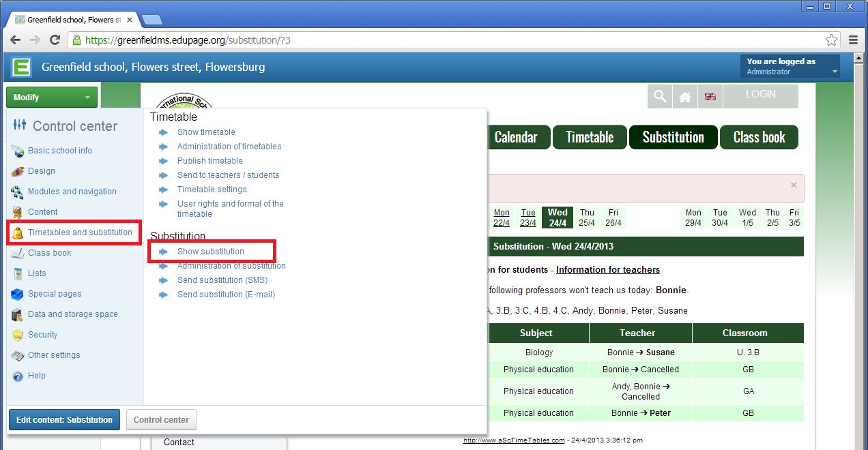This screenshot has height=450, width=868.
Task: Select the UK flag language icon
Action: (x=710, y=97)
